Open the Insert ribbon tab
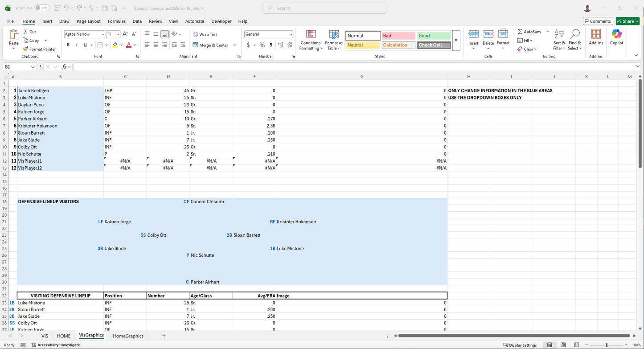Image resolution: width=644 pixels, height=349 pixels. (47, 21)
